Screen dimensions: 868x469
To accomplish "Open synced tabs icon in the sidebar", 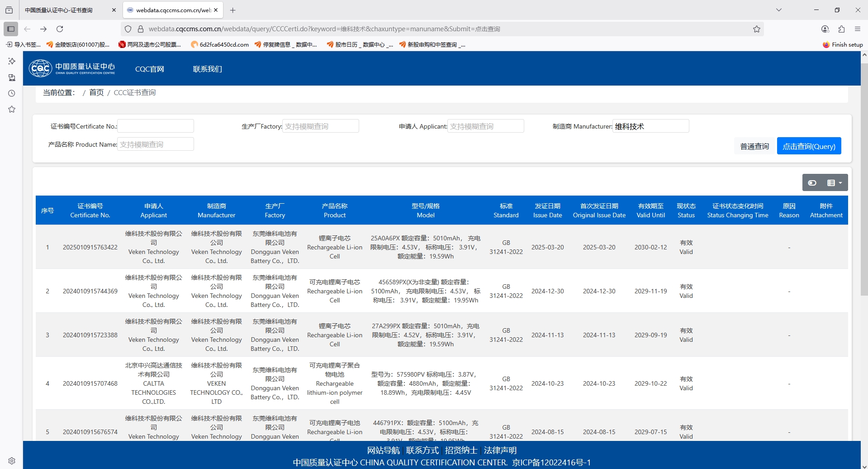I will coord(12,77).
